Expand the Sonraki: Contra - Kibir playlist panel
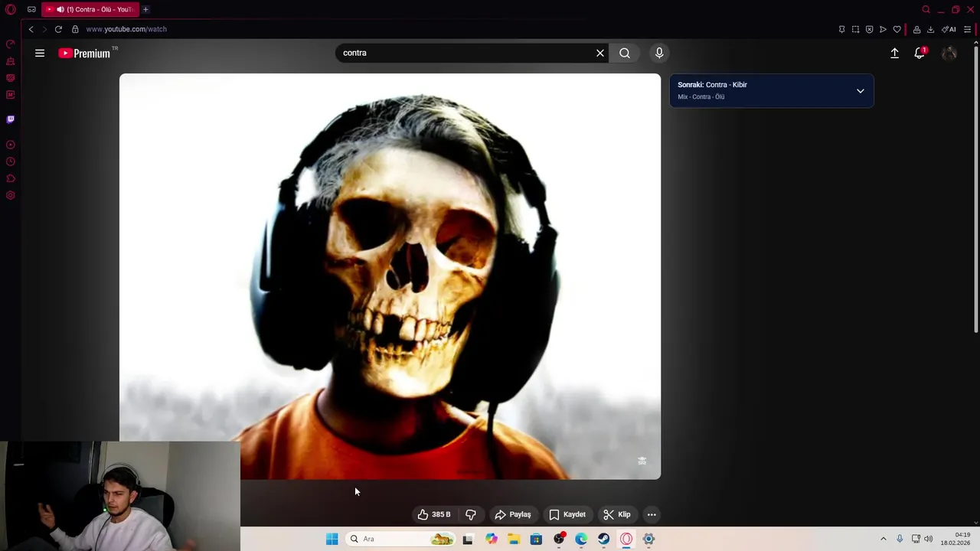The image size is (980, 551). tap(861, 91)
